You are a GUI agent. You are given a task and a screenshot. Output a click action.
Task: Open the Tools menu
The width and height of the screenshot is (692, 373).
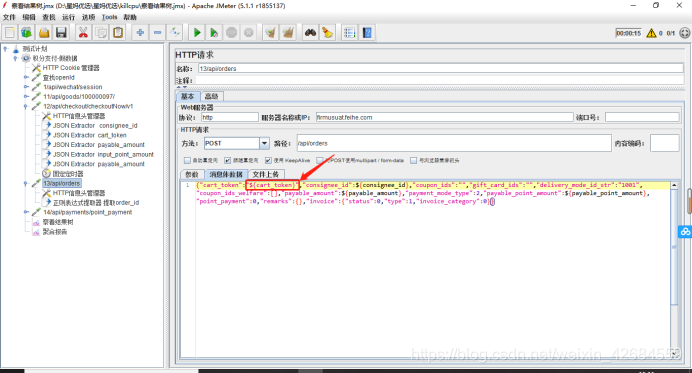[109, 17]
